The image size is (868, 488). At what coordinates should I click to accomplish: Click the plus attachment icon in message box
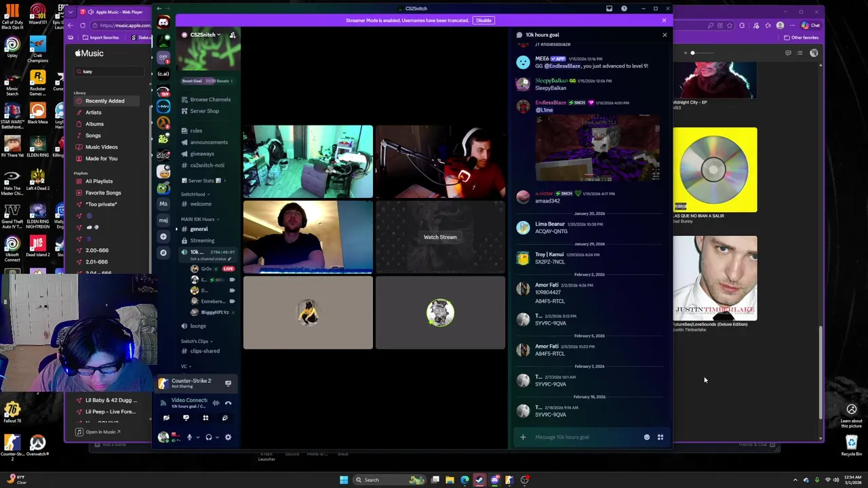pyautogui.click(x=523, y=437)
